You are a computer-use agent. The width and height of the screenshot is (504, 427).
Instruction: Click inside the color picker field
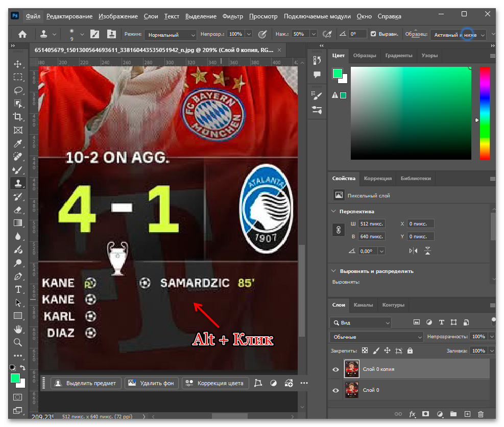pos(411,113)
